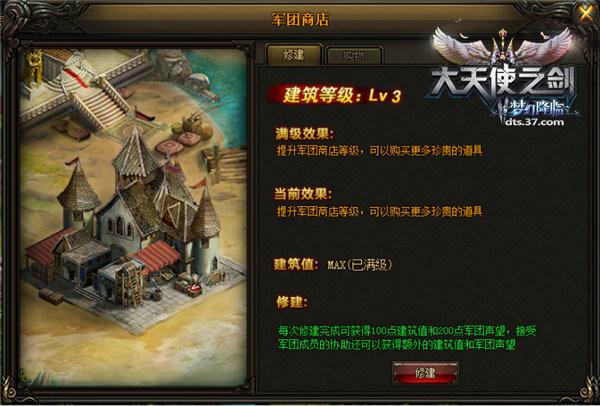Open the dimmed tab beside 修建
This screenshot has width=600, height=406.
click(354, 56)
